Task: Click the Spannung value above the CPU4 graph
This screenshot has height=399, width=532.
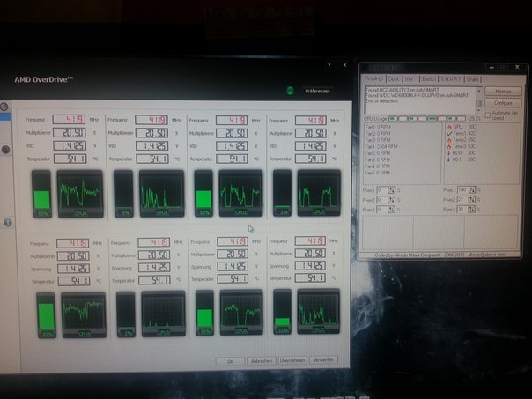Action: pyautogui.click(x=74, y=269)
